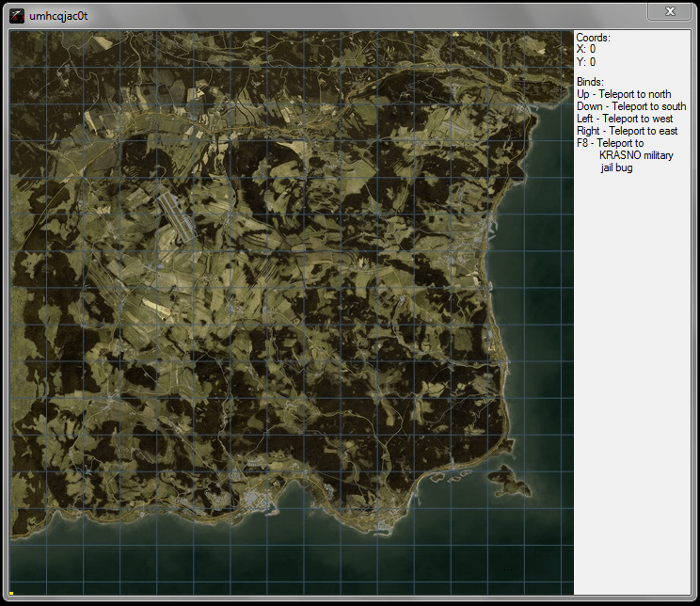This screenshot has height=606, width=700.
Task: Close the umhcqjac0t window
Action: [x=670, y=11]
